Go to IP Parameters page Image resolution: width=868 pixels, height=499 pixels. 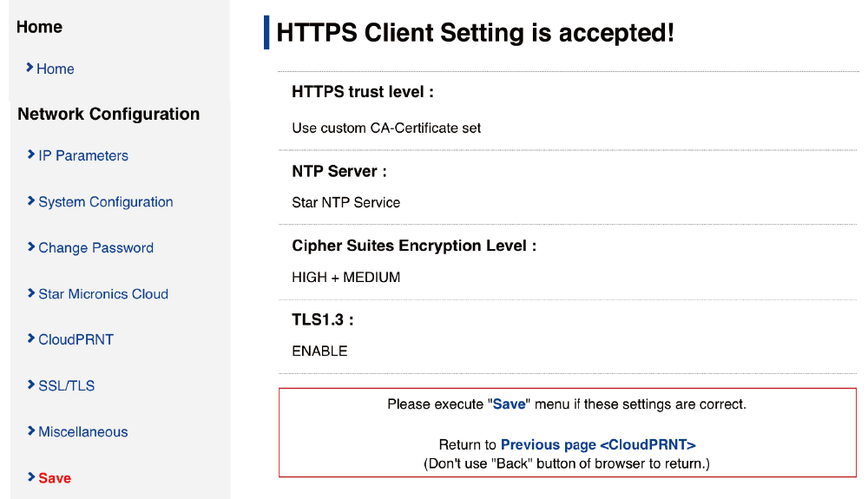(83, 156)
